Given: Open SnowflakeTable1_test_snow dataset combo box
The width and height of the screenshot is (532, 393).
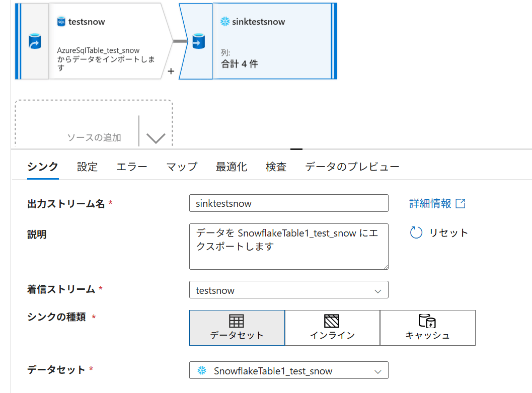Looking at the screenshot, I should click(289, 370).
